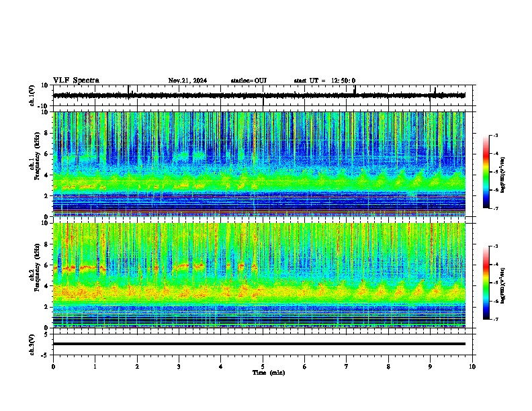Click time axis tick label "6"
The height and width of the screenshot is (411, 532).
click(x=305, y=367)
